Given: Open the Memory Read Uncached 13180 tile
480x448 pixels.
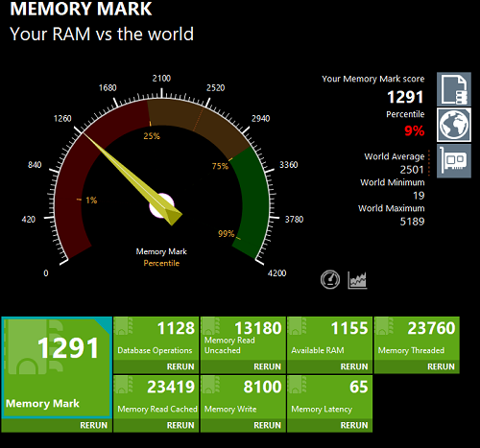Looking at the screenshot, I should click(243, 339).
